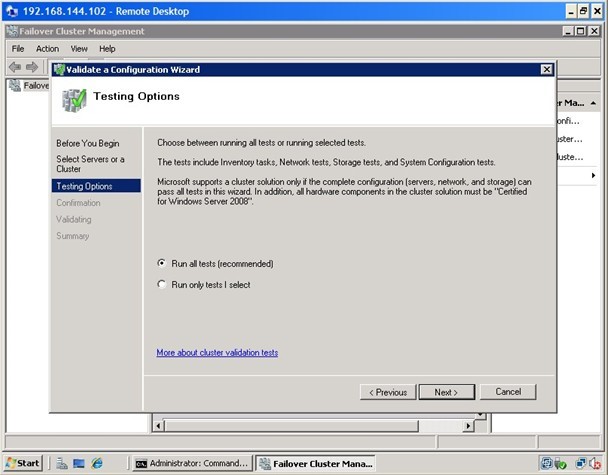Maximize the Failover Cluster Management window
This screenshot has width=608, height=475.
tap(581, 31)
